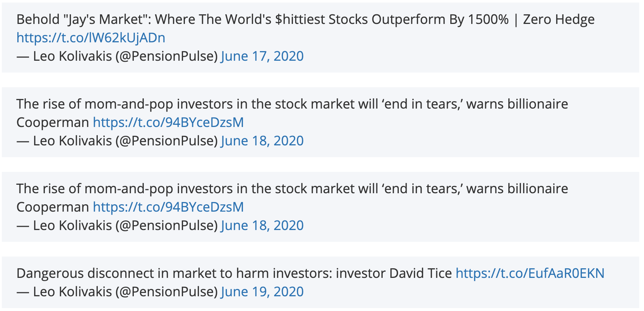Viewport: 644px width, 311px height.
Task: Open the June 18, 2020 link in upper Cooperman tweet
Action: (x=262, y=141)
